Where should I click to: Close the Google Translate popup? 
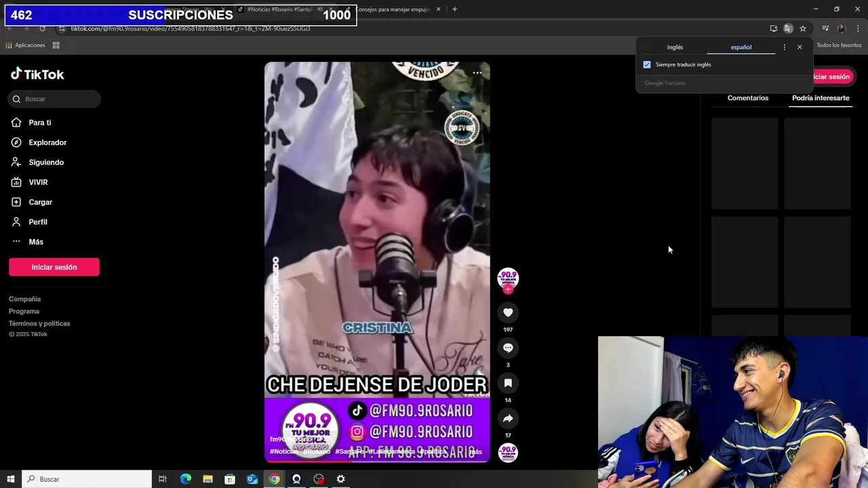click(x=800, y=47)
